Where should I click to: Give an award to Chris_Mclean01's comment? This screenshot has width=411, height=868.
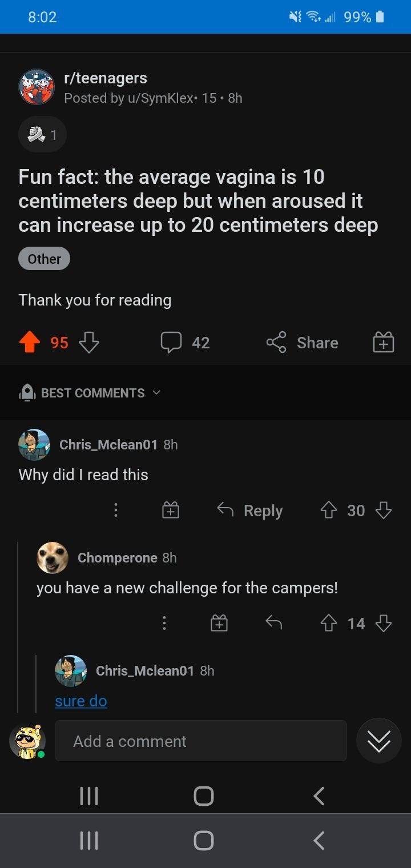pyautogui.click(x=171, y=510)
